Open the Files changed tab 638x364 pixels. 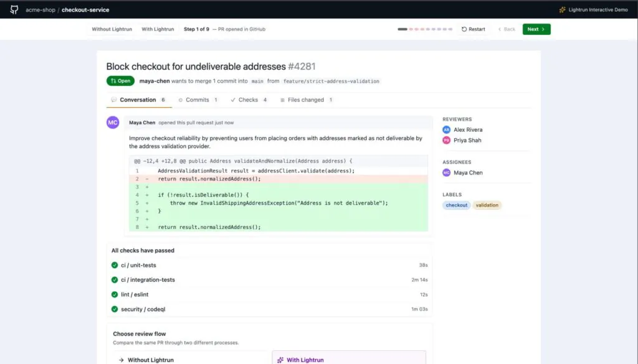click(x=307, y=100)
